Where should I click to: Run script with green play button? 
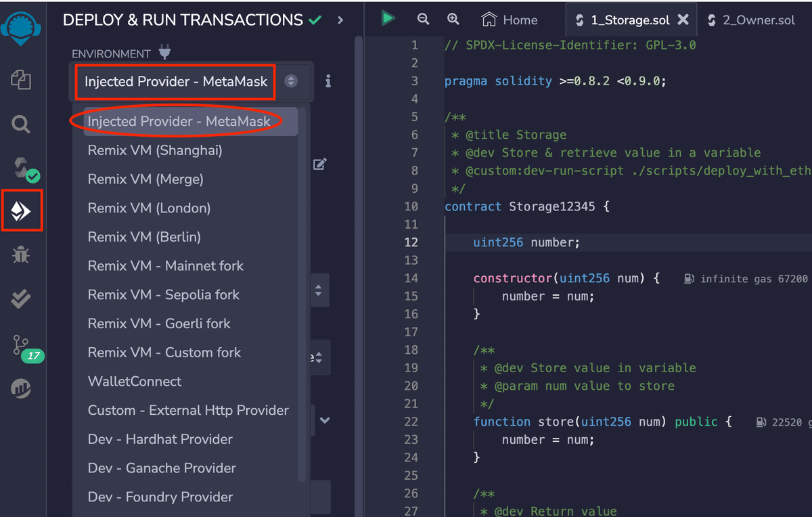point(388,18)
